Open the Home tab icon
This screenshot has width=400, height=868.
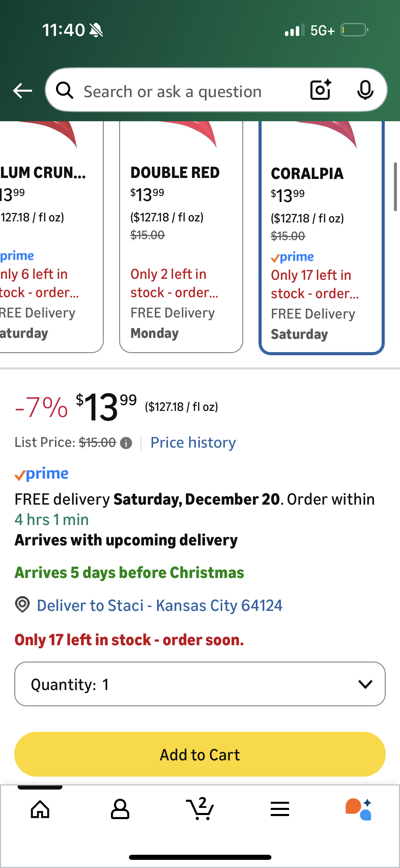tap(40, 809)
